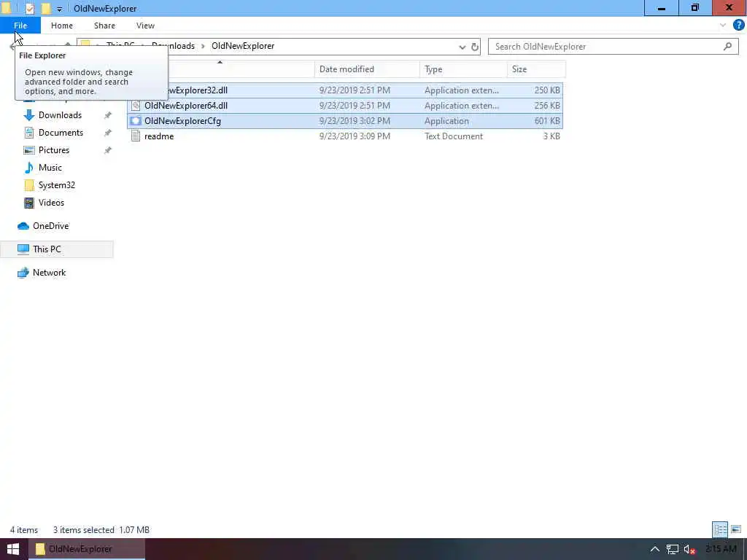Click the Music note icon
The width and height of the screenshot is (747, 560).
[x=29, y=168]
